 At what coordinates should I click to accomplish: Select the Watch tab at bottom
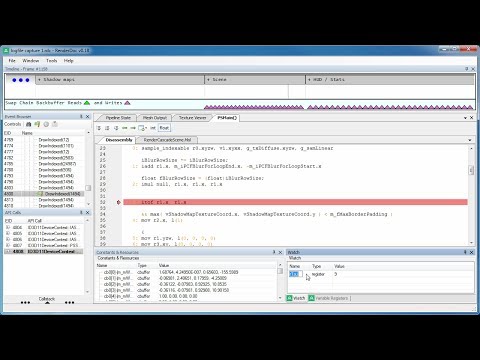[296, 298]
